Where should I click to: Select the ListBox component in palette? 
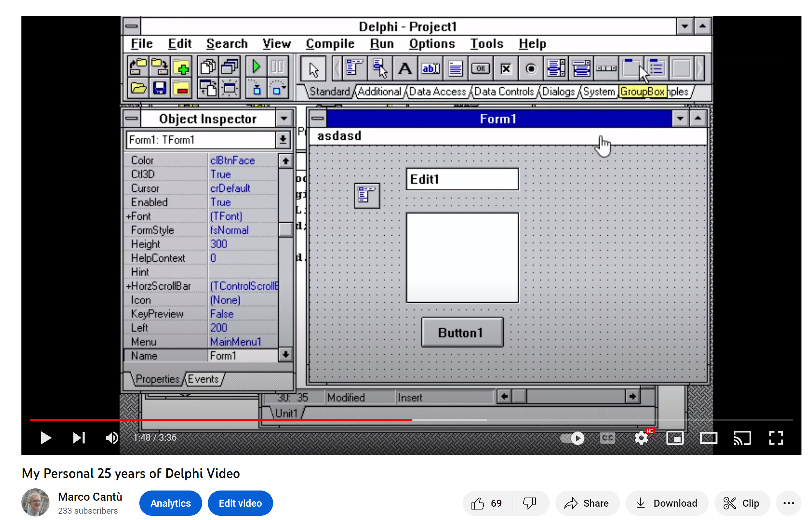tap(556, 68)
